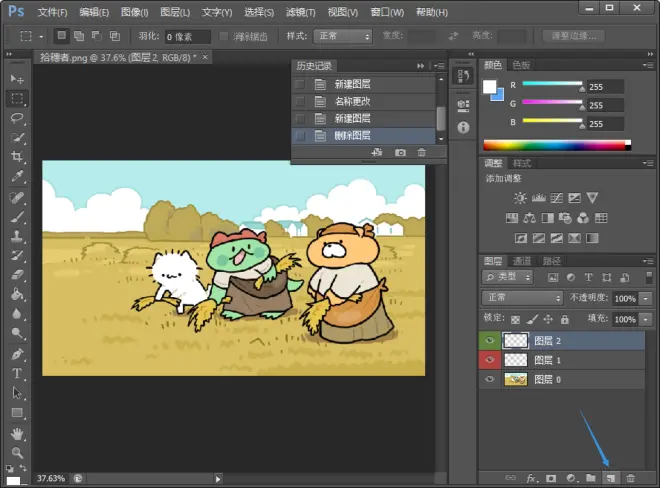Open the 不透明度 opacity dropdown arrow
The image size is (660, 488).
(645, 299)
